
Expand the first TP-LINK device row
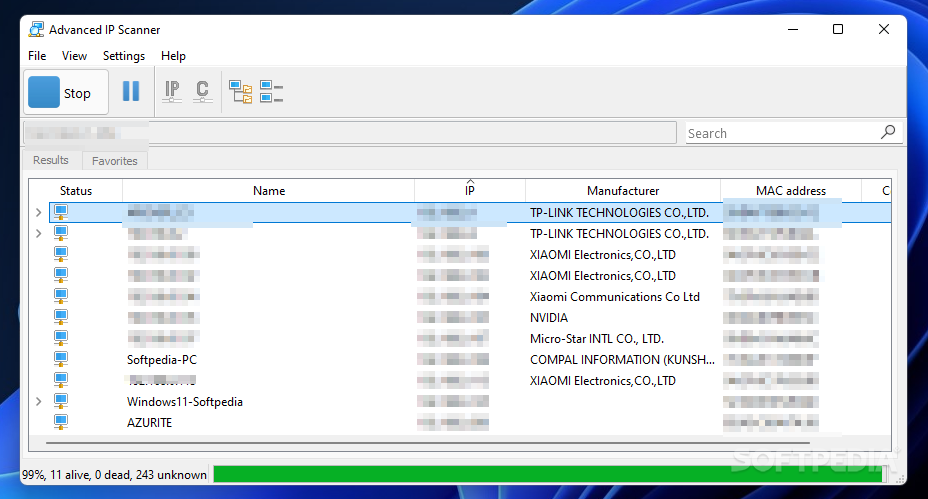click(x=38, y=213)
